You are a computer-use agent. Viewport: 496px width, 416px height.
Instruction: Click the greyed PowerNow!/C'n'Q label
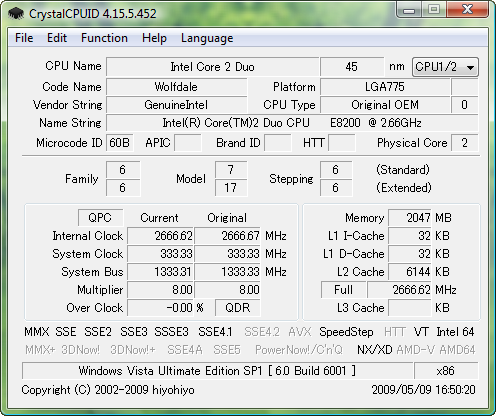tap(299, 350)
